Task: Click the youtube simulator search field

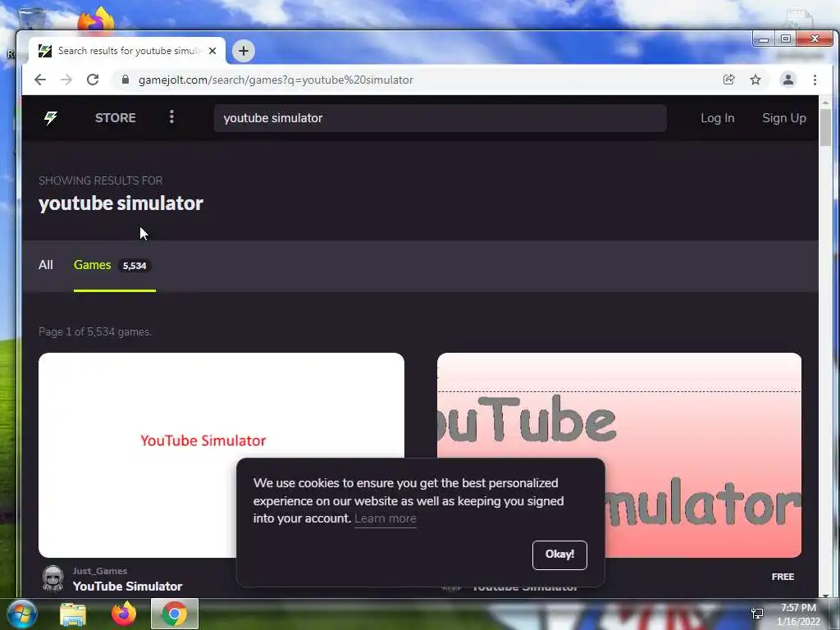Action: 440,118
